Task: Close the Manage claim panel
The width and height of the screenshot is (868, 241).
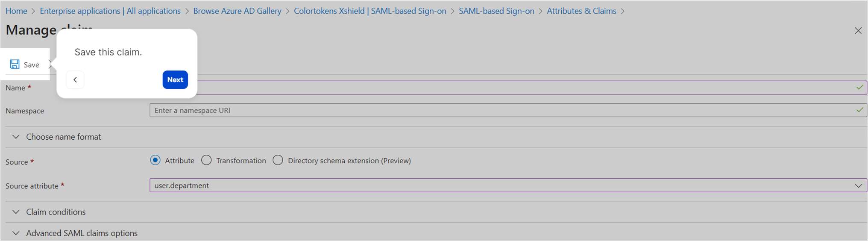Action: (858, 31)
